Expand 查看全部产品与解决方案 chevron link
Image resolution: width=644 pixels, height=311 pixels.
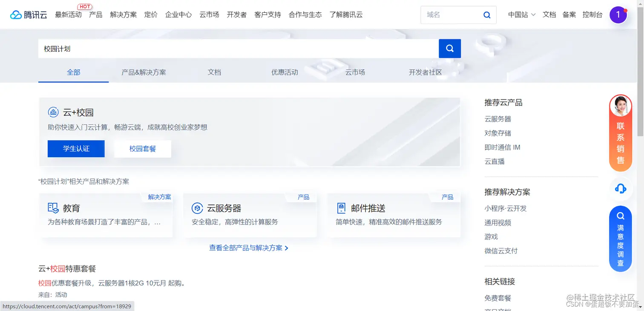click(x=249, y=248)
